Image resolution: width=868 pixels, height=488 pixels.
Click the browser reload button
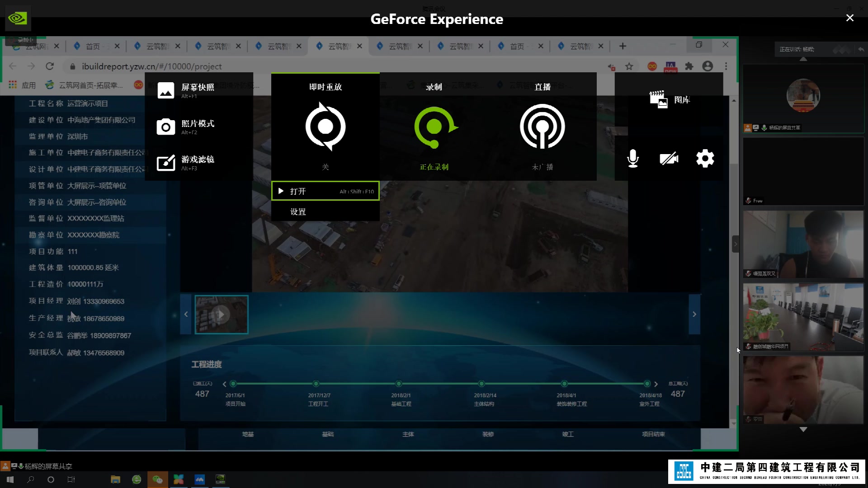pyautogui.click(x=50, y=66)
